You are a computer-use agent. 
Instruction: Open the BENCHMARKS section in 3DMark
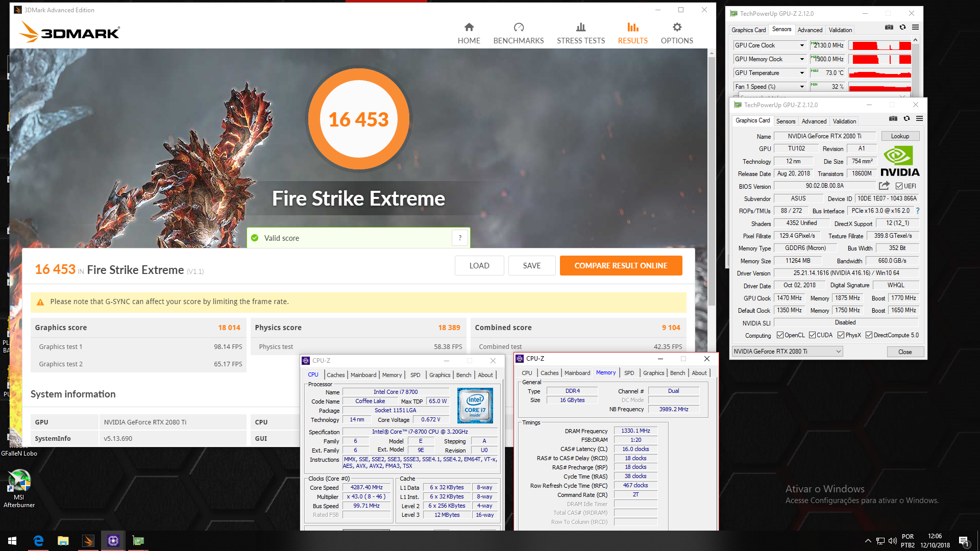coord(519,34)
